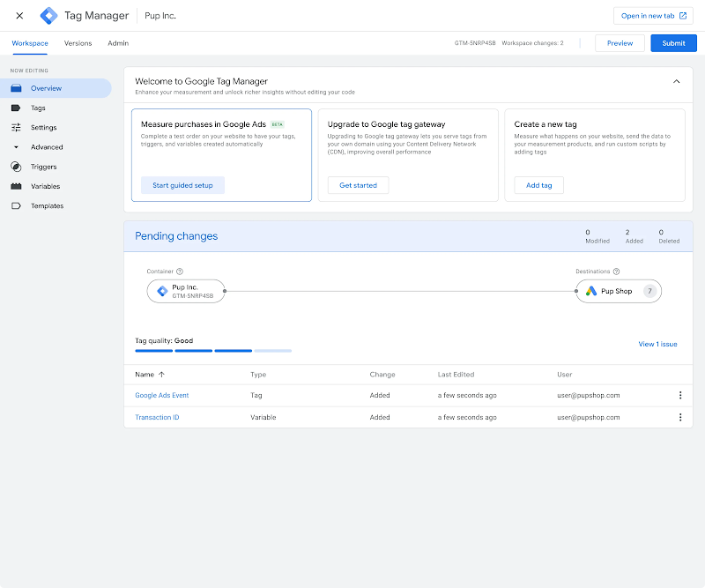Expand the Advanced section arrow

click(x=16, y=147)
